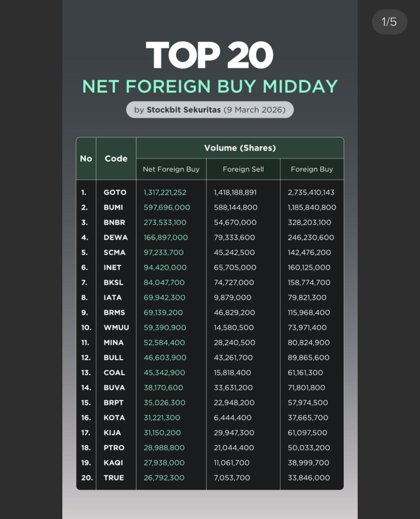Click the GOTO stock code
The height and width of the screenshot is (519, 420).
click(x=115, y=192)
